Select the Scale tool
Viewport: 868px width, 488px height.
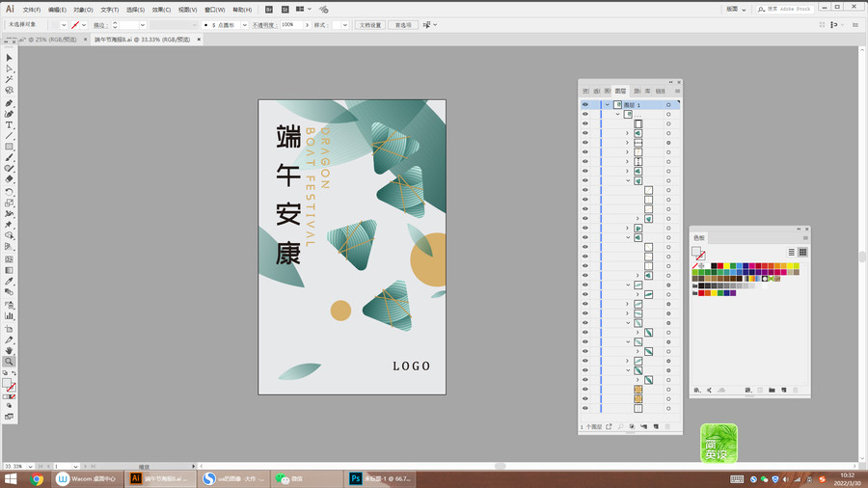[9, 203]
